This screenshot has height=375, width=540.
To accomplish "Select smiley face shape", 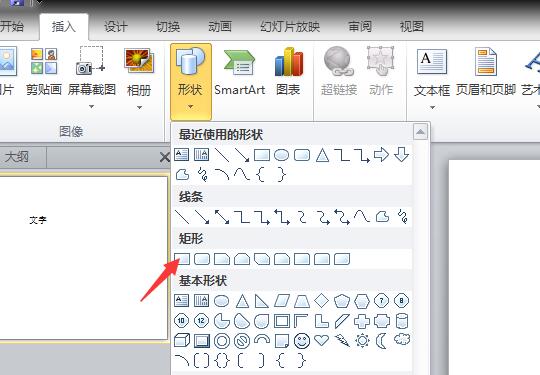I will pyautogui.click(x=302, y=341).
